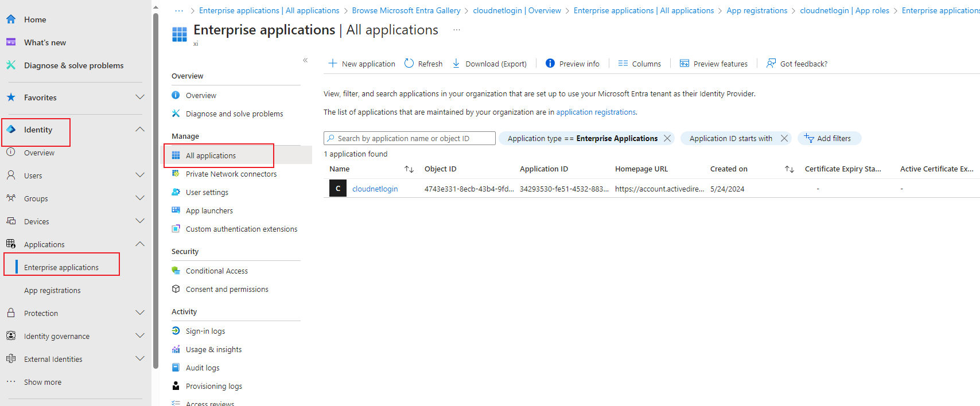The width and height of the screenshot is (980, 406).
Task: Click the Identity Overview item
Action: point(39,153)
